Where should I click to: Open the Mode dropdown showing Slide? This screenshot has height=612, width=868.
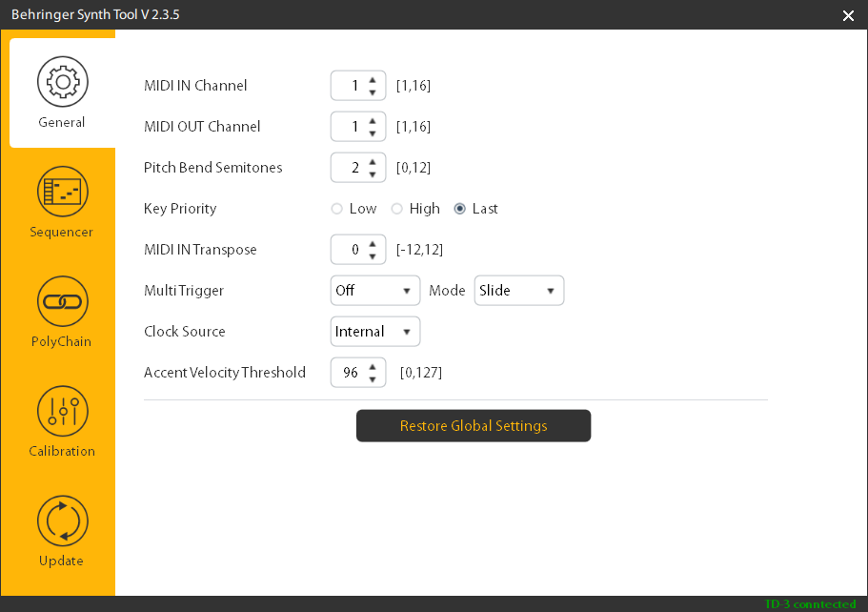point(519,291)
